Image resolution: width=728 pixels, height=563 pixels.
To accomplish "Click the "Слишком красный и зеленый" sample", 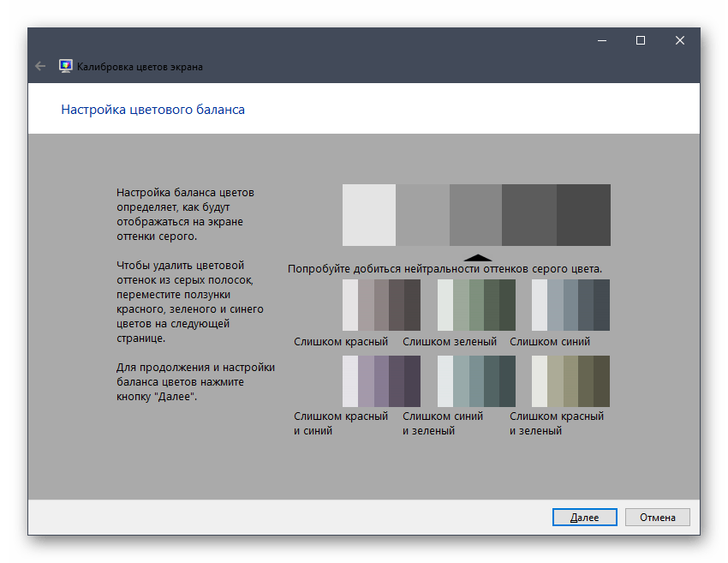I will [x=570, y=381].
